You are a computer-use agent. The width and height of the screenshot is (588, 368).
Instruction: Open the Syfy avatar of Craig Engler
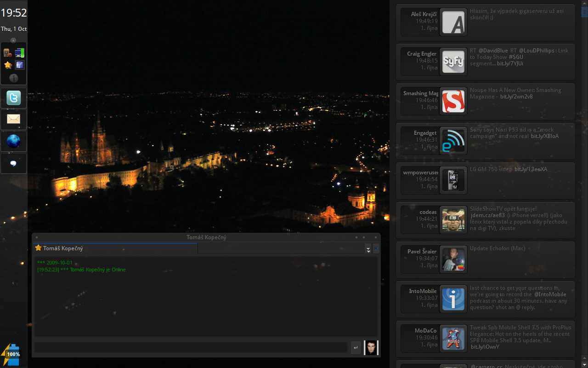(x=453, y=62)
